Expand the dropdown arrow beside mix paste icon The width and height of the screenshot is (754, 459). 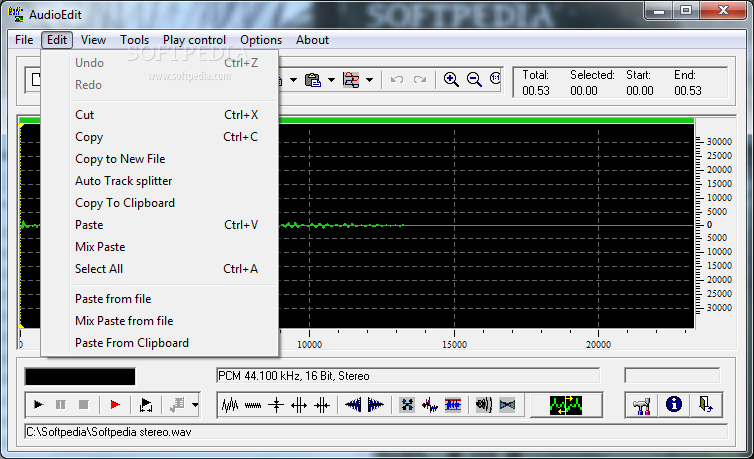point(369,80)
